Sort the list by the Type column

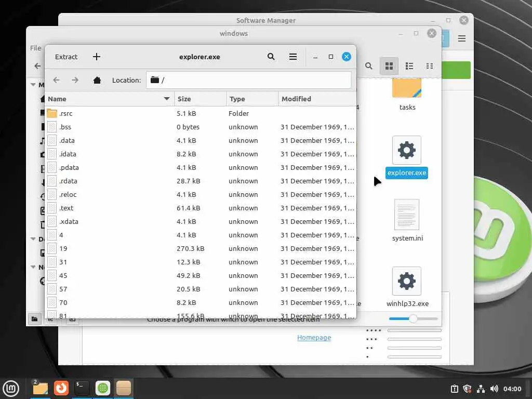pyautogui.click(x=252, y=99)
